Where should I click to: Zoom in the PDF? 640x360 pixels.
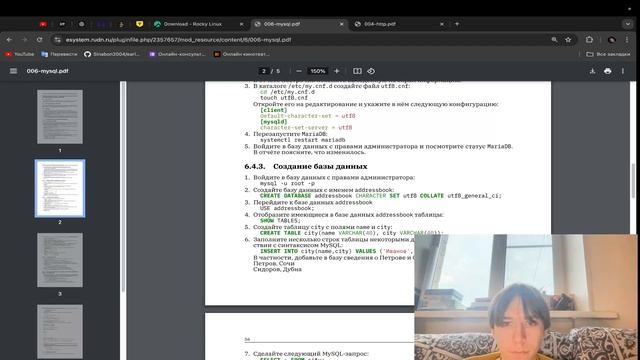point(337,71)
